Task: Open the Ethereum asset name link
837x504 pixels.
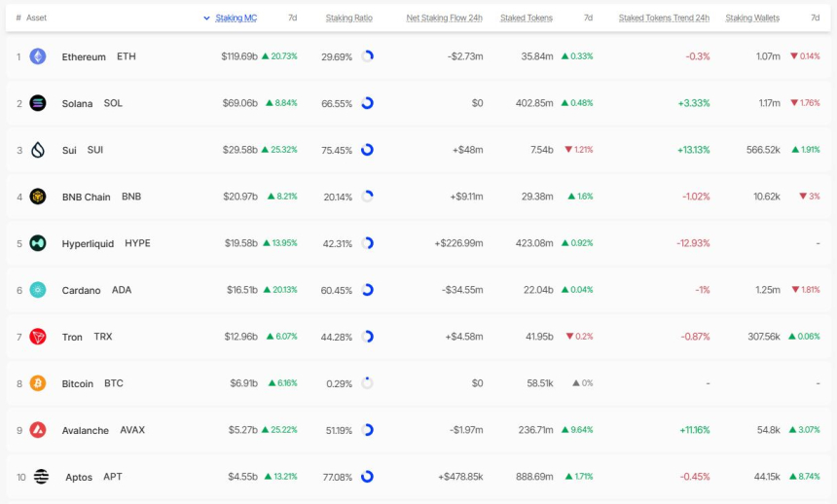Action: (x=84, y=56)
